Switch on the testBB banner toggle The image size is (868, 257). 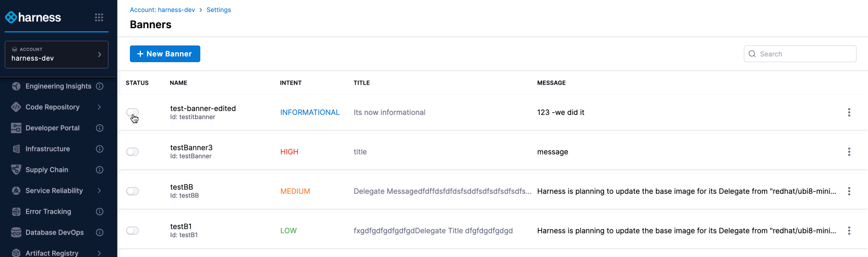(x=132, y=191)
